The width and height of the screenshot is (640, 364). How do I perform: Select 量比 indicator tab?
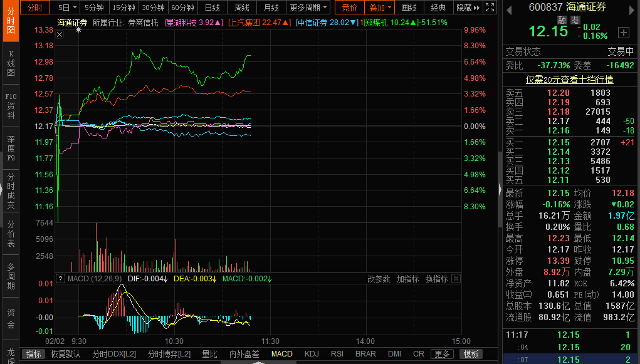tap(210, 354)
